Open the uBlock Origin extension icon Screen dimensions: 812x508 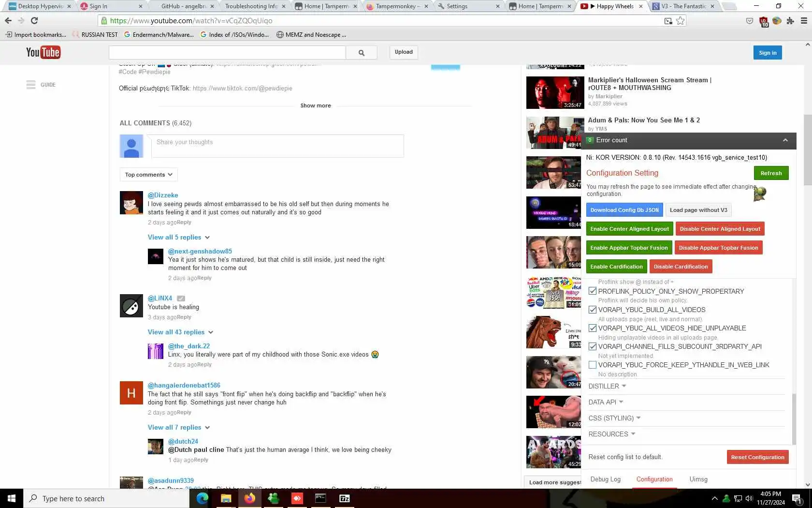click(x=764, y=21)
